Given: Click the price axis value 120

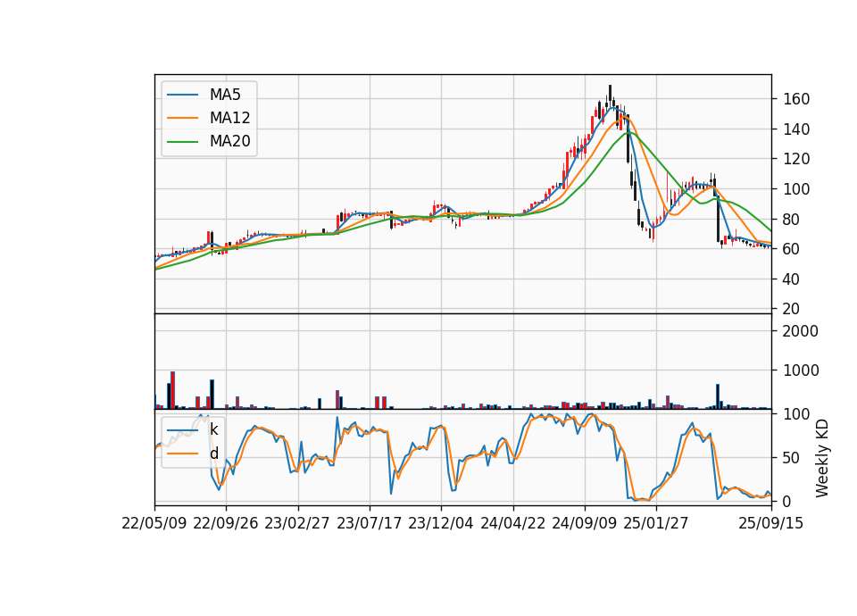Looking at the screenshot, I should coord(796,159).
